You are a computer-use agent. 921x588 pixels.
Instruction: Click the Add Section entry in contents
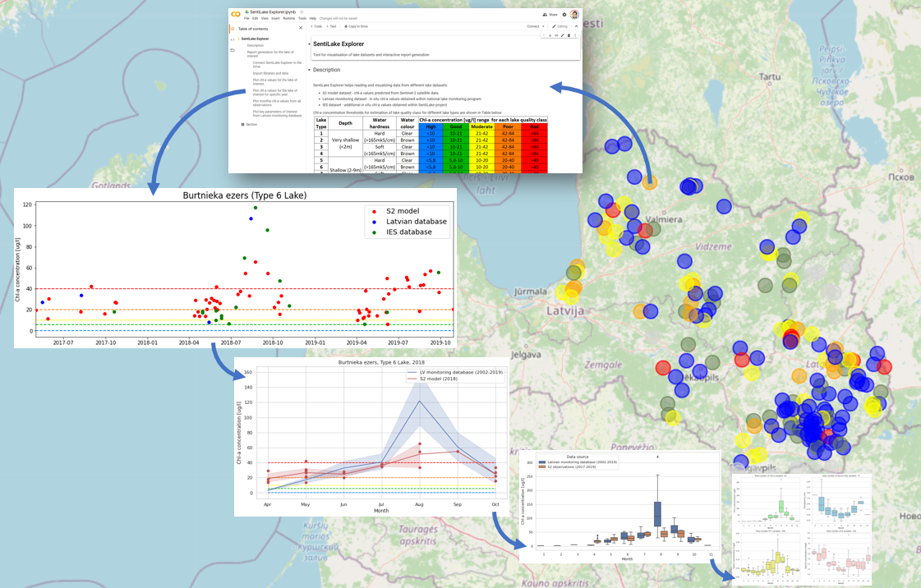click(x=250, y=125)
